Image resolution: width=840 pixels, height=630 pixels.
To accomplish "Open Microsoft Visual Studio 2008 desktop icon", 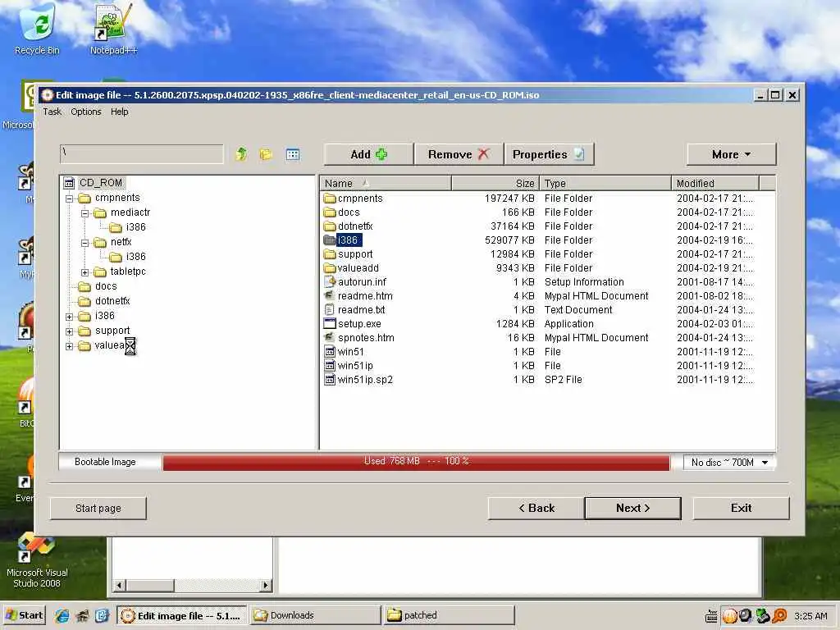I will 37,559.
